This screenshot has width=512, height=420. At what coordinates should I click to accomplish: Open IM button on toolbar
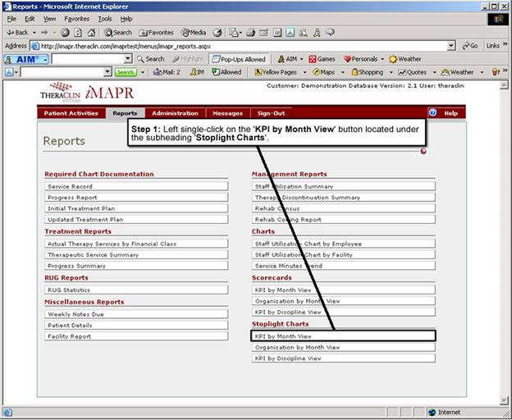tap(197, 72)
